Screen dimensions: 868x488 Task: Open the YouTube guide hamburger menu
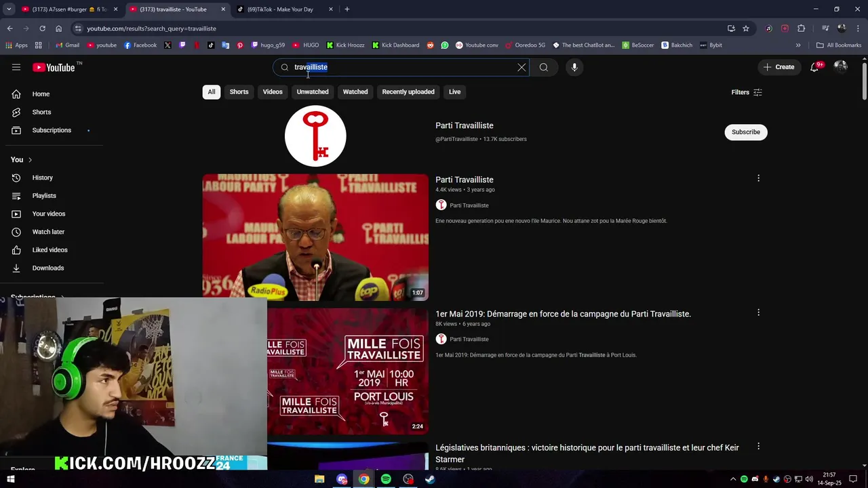click(16, 67)
